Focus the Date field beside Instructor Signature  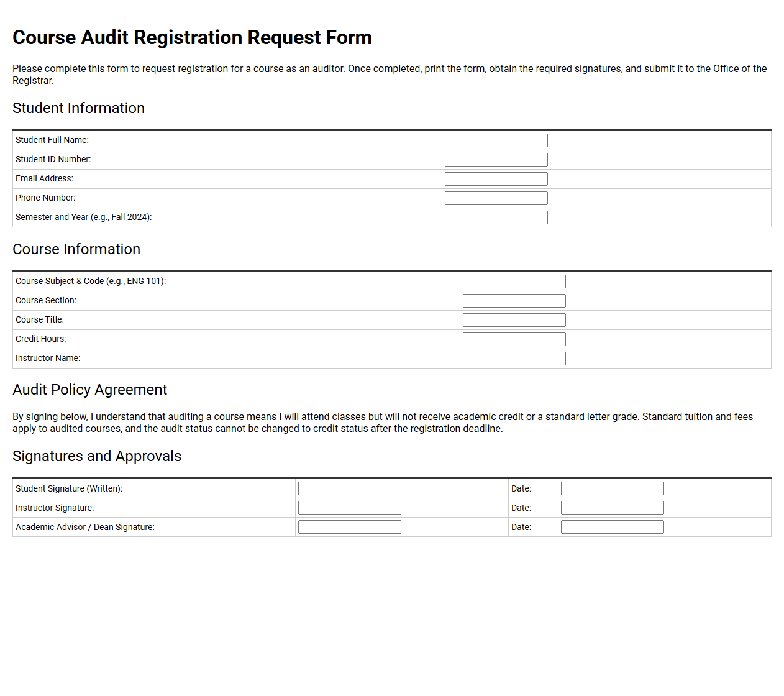(613, 508)
